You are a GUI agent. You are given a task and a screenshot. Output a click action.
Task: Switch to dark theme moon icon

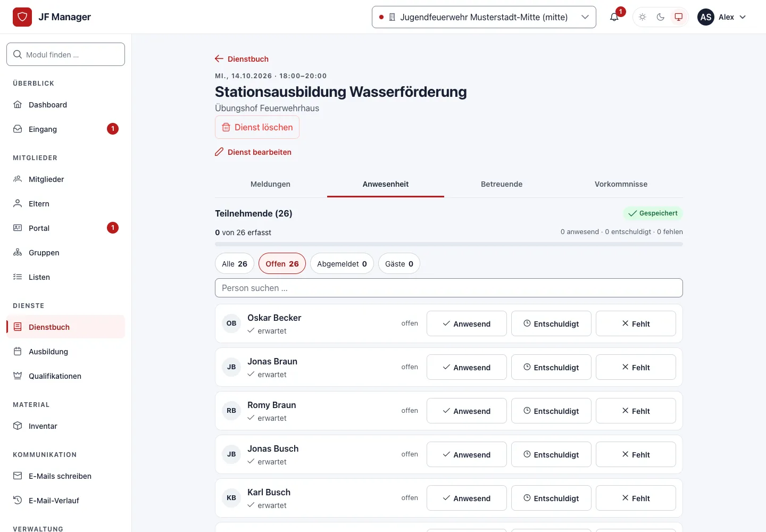(661, 17)
